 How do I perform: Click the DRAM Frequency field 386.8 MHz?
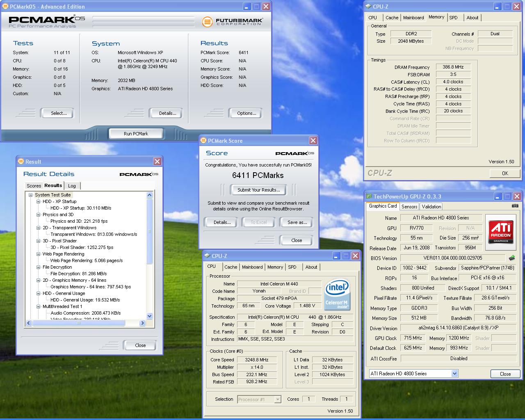coord(453,67)
